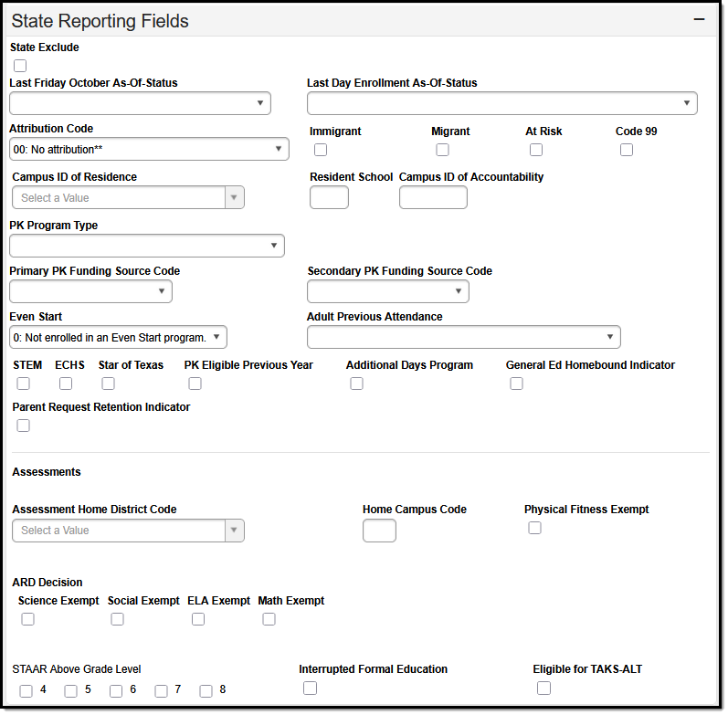Open the Attribution Code dropdown
The image size is (728, 715).
tap(149, 149)
